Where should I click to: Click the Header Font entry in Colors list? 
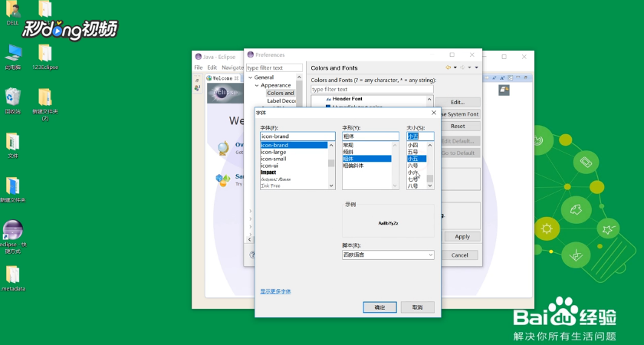coord(347,99)
